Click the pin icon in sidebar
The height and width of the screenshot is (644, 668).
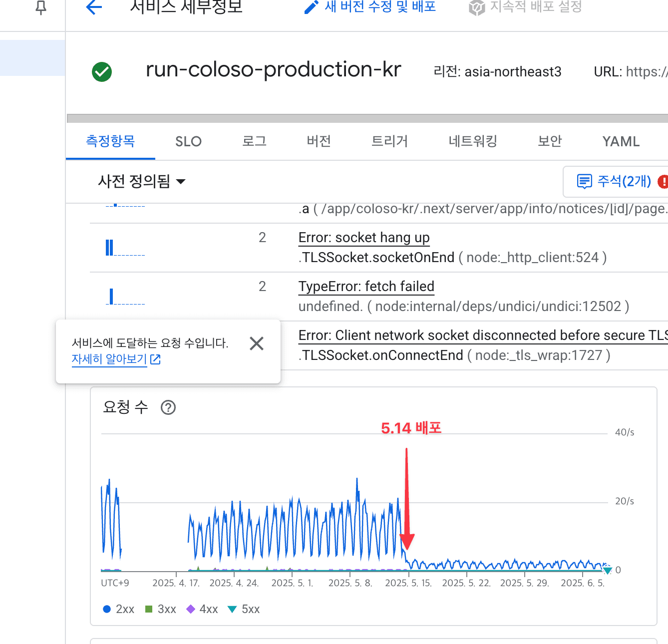pos(41,7)
